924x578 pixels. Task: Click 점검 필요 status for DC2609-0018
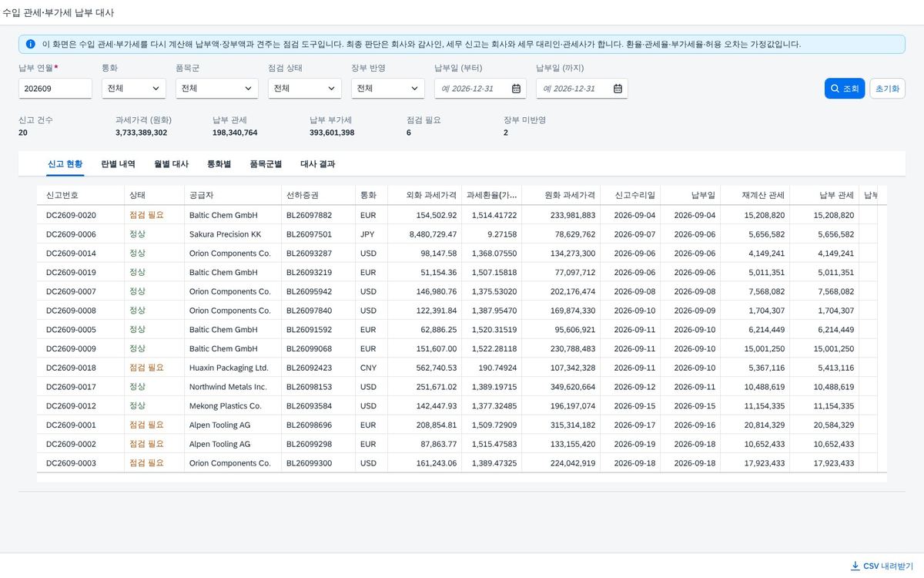(x=146, y=368)
